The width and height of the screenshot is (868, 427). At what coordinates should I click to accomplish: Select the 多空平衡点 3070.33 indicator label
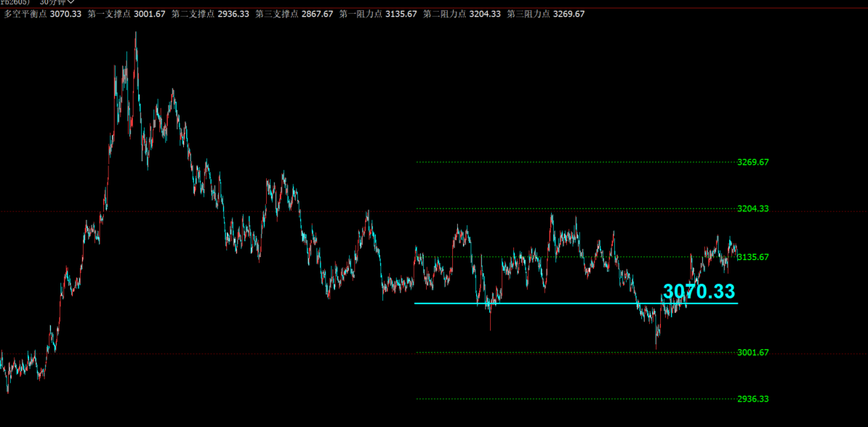42,15
